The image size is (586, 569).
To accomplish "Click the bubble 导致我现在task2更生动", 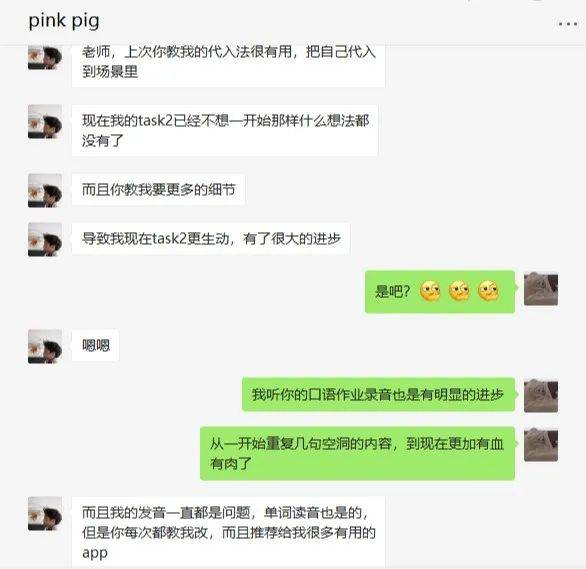I will pos(211,239).
